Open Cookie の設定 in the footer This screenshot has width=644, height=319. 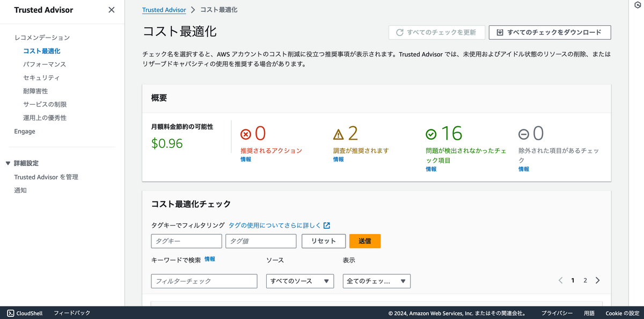tap(623, 313)
